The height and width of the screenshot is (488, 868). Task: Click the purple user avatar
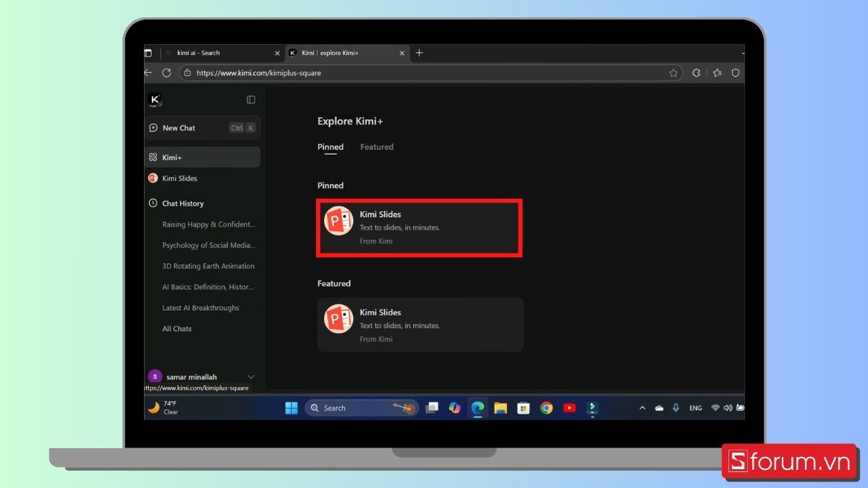[x=154, y=376]
